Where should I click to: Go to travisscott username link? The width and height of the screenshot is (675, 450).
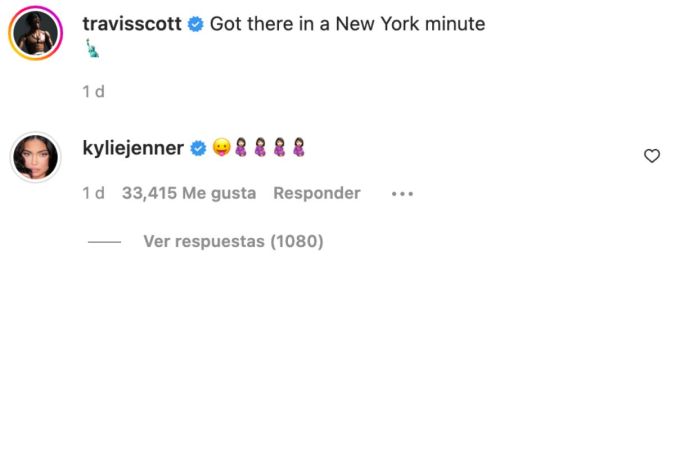pos(132,24)
